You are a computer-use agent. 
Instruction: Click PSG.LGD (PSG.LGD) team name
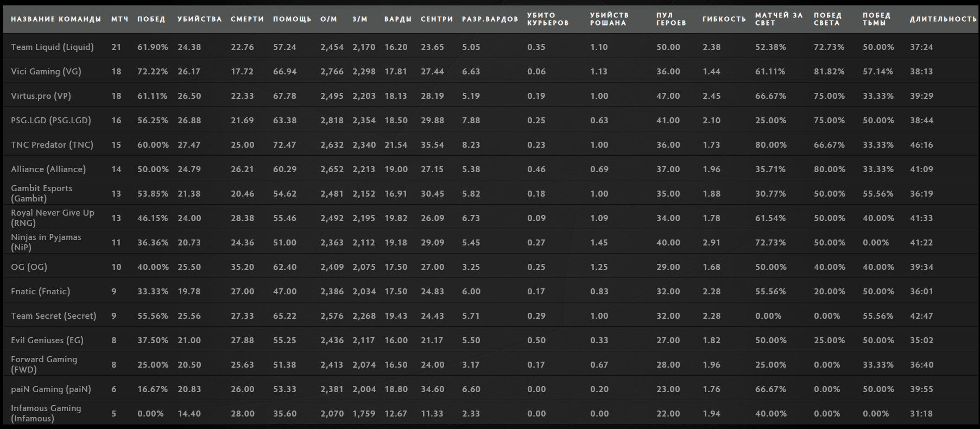pyautogui.click(x=51, y=121)
